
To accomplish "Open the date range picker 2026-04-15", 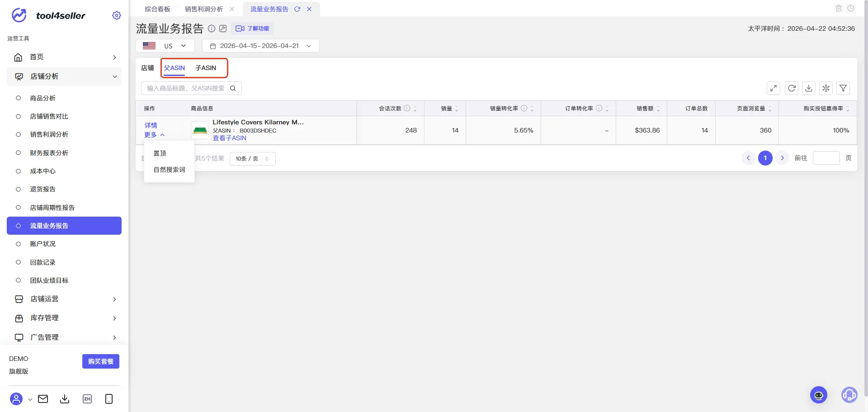I will (x=261, y=46).
